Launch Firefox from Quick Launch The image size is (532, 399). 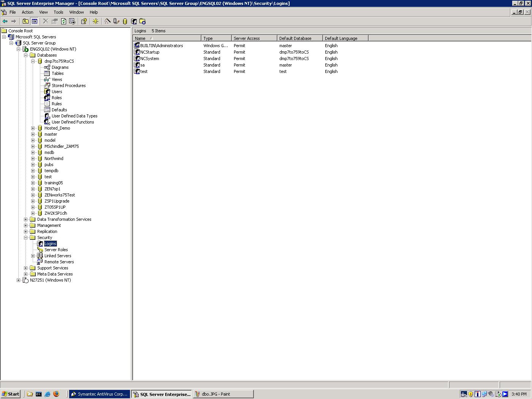(x=56, y=394)
